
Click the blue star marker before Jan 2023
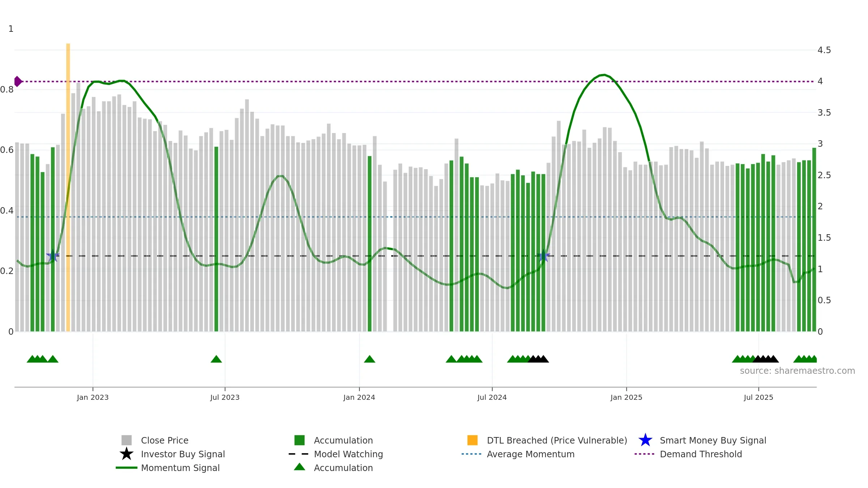coord(53,256)
